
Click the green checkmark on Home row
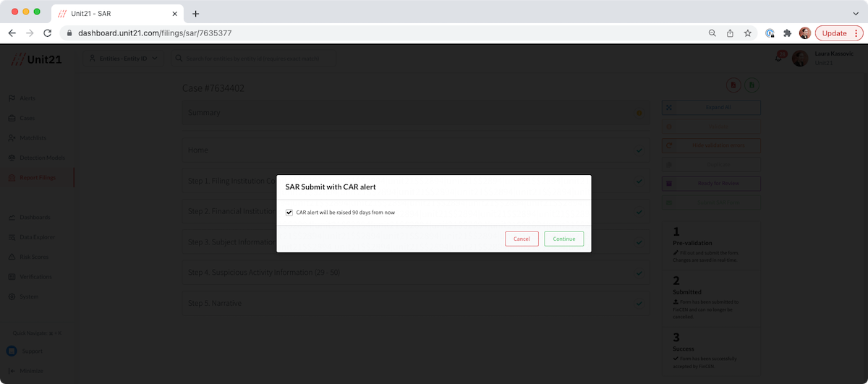639,150
